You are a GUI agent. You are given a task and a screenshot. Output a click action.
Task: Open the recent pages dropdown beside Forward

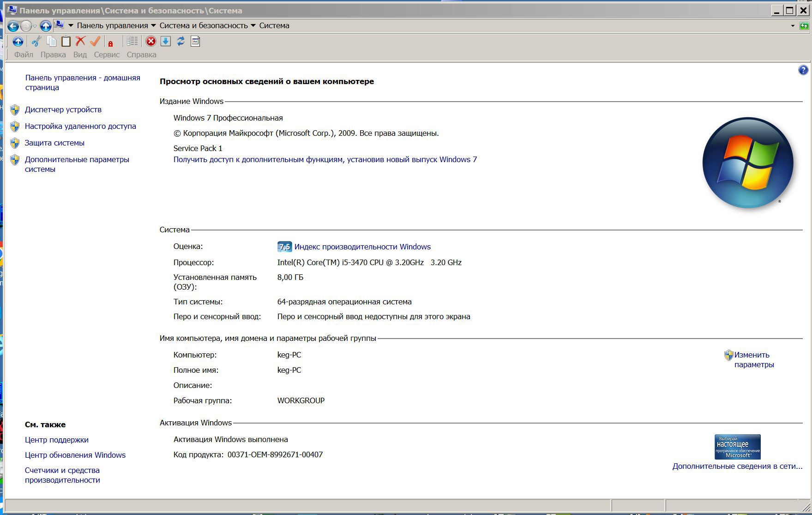point(35,26)
